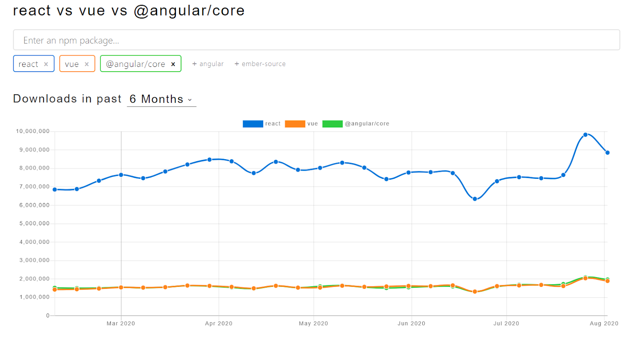Focus the 'Enter an npm package' search field
The image size is (644, 338).
pos(316,40)
